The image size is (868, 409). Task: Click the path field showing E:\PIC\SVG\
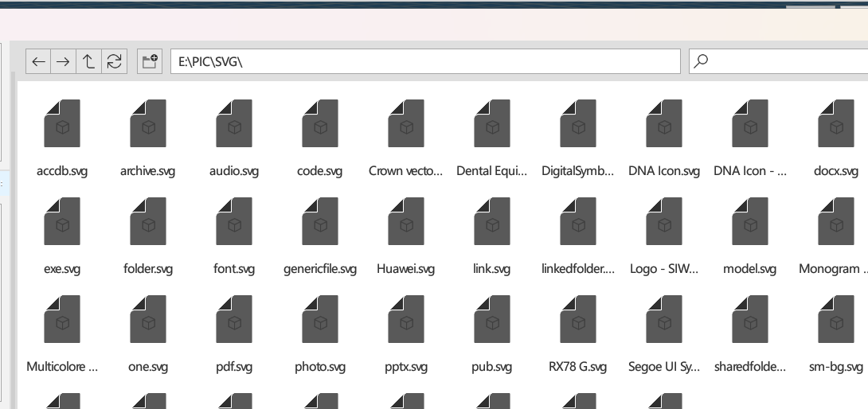pyautogui.click(x=425, y=61)
